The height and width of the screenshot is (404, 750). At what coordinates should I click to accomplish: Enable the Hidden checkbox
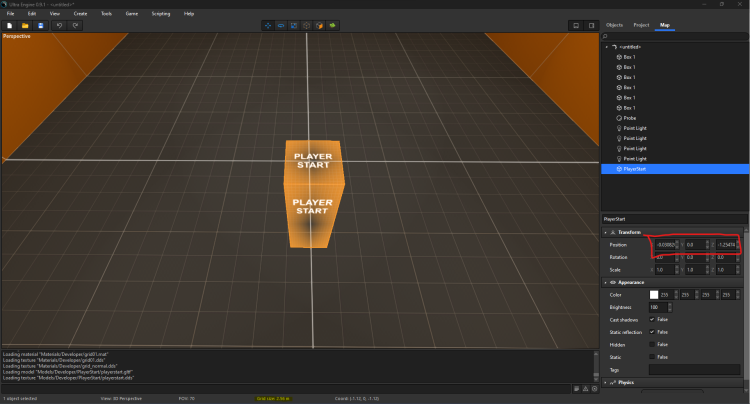(x=653, y=344)
